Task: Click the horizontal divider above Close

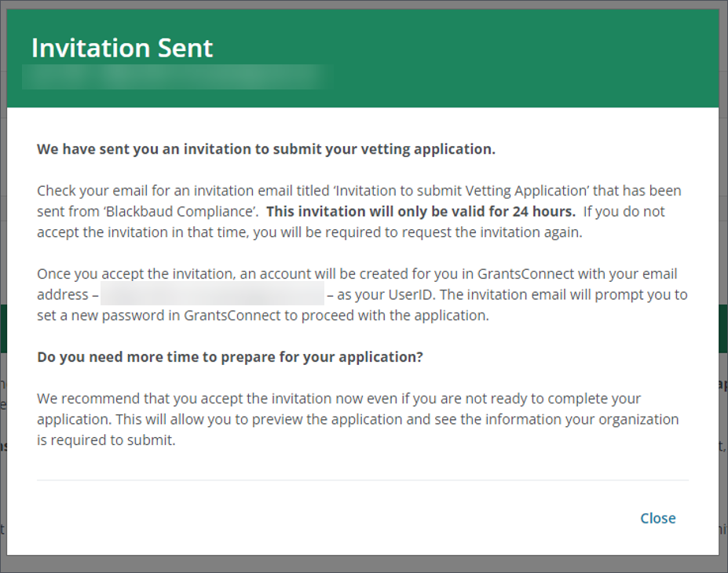Action: [362, 480]
